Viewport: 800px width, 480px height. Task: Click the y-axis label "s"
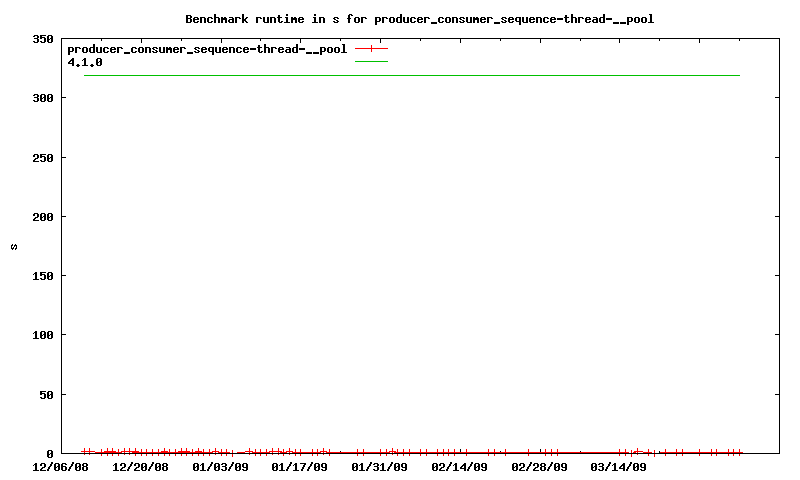tap(13, 246)
